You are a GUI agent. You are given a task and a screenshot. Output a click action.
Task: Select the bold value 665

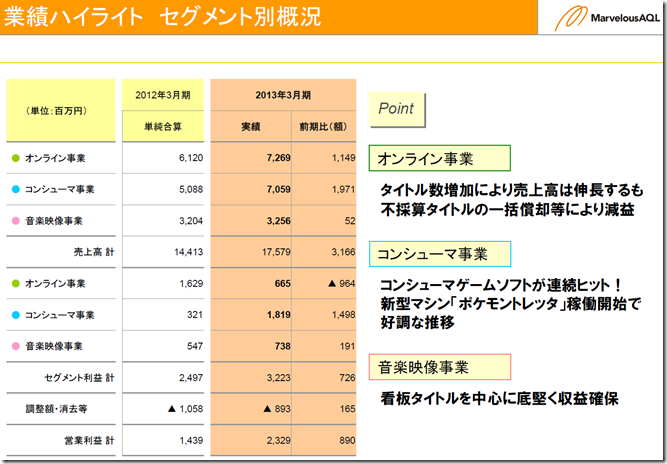(283, 283)
